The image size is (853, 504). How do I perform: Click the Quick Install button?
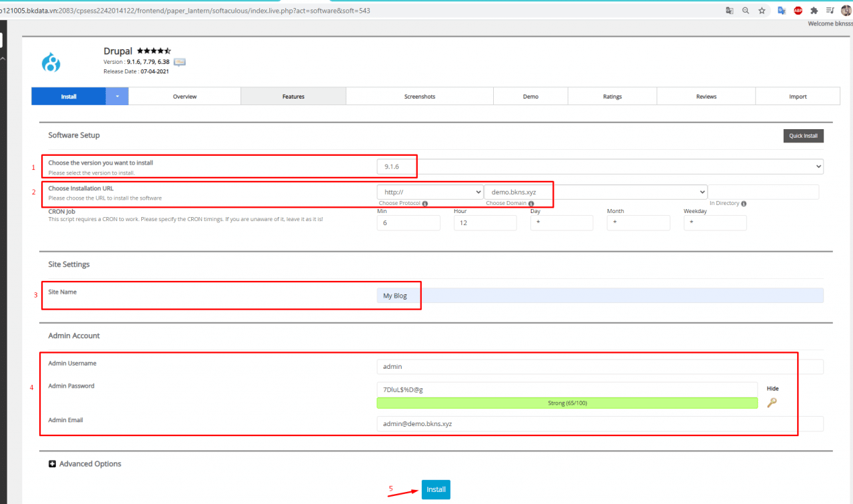(x=804, y=136)
